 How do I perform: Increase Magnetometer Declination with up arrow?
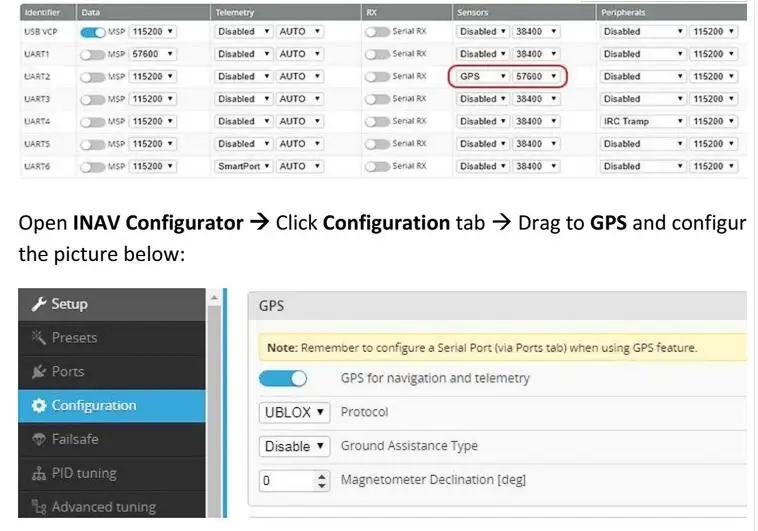coord(322,476)
